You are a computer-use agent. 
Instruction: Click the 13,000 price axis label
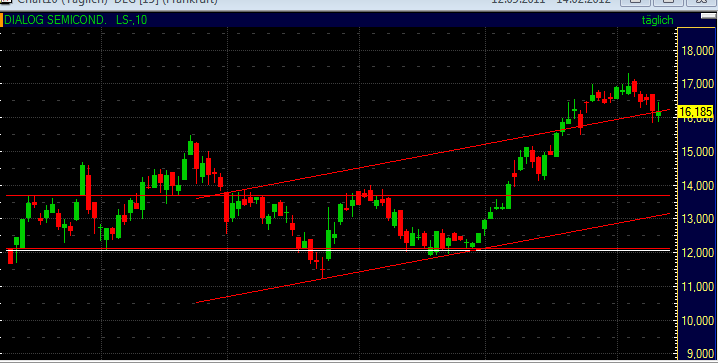click(x=697, y=219)
